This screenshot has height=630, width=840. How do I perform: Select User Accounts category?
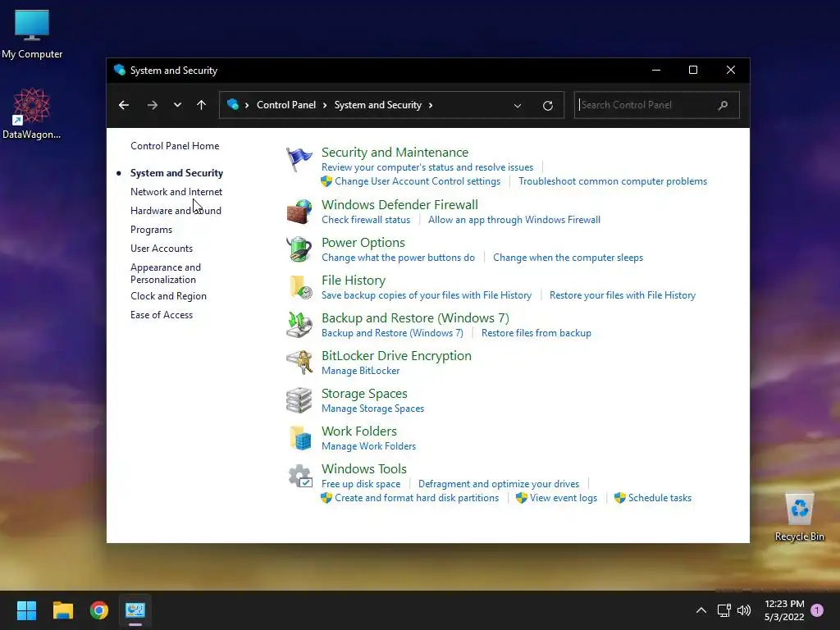(x=162, y=248)
